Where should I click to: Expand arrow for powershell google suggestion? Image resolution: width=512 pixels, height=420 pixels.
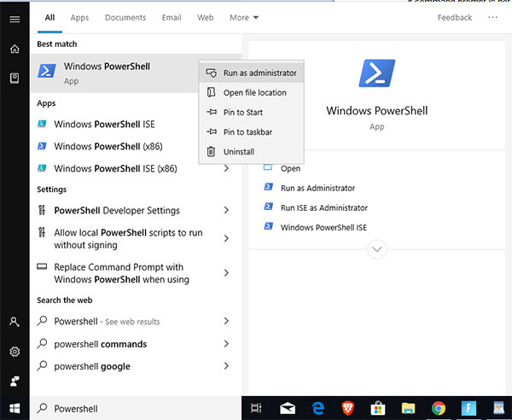tap(226, 365)
